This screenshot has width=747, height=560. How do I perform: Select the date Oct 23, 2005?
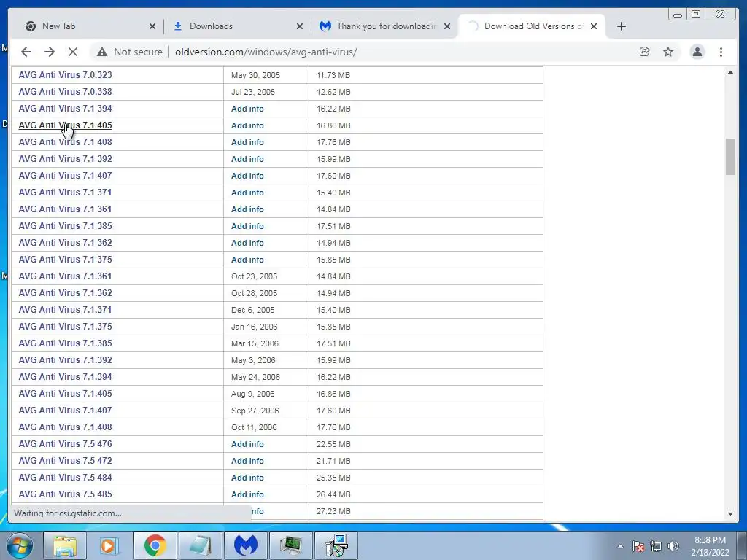click(x=254, y=276)
